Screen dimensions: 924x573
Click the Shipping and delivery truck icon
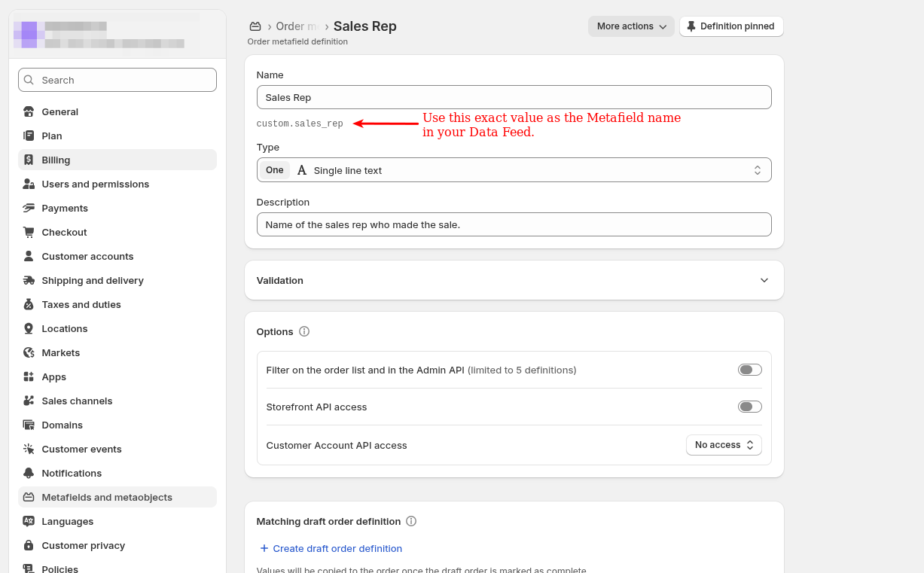click(29, 280)
